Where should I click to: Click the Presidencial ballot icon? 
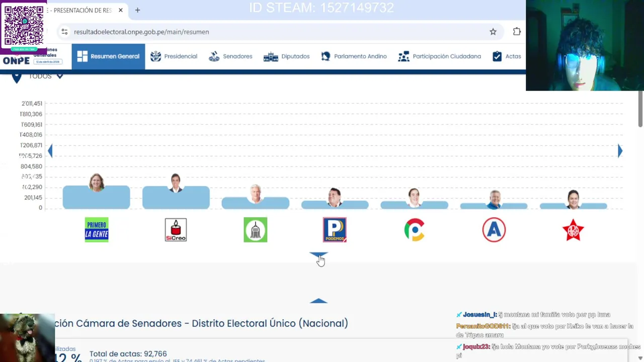[x=155, y=56]
